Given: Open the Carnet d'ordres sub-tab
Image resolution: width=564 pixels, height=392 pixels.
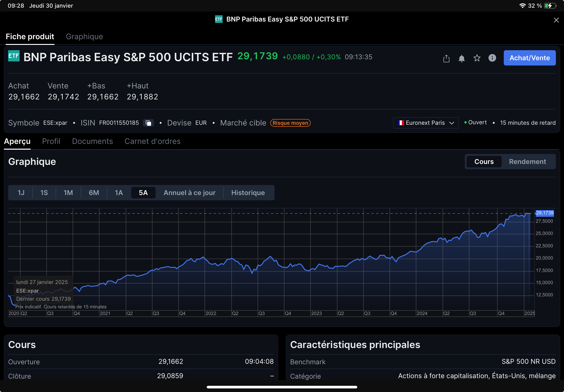Looking at the screenshot, I should coord(152,141).
